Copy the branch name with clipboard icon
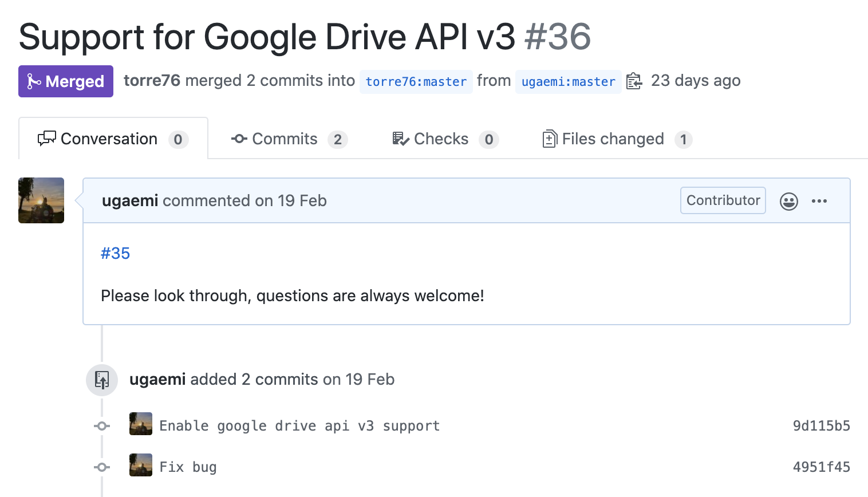 click(634, 81)
